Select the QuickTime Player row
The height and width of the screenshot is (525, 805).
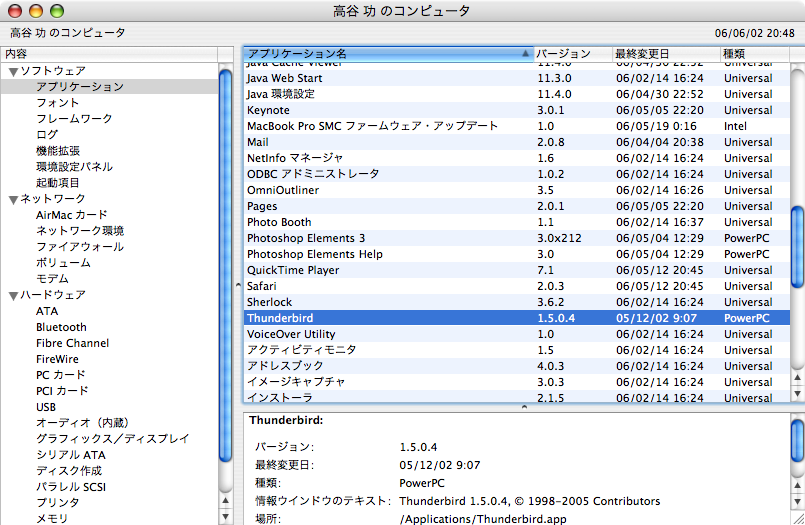(x=516, y=270)
